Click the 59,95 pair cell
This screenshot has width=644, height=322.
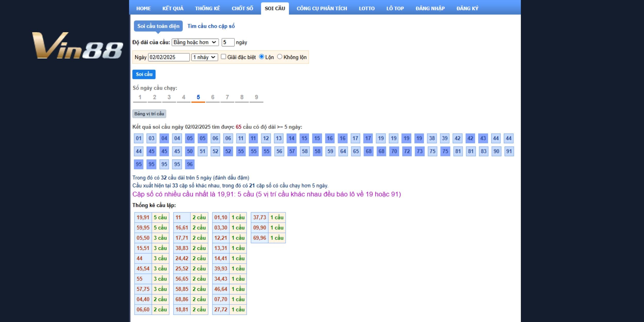tap(143, 228)
